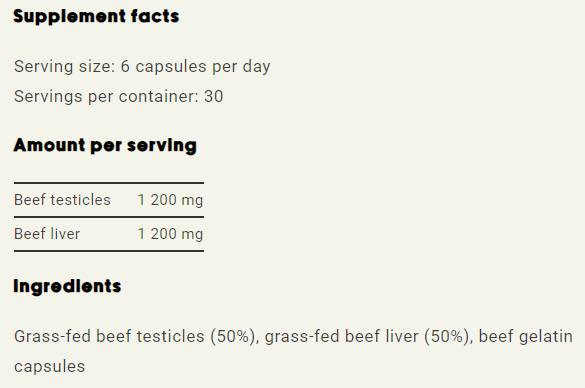Click the 1 200 mg value for Beef testicles
Image resolution: width=585 pixels, height=388 pixels.
click(170, 200)
